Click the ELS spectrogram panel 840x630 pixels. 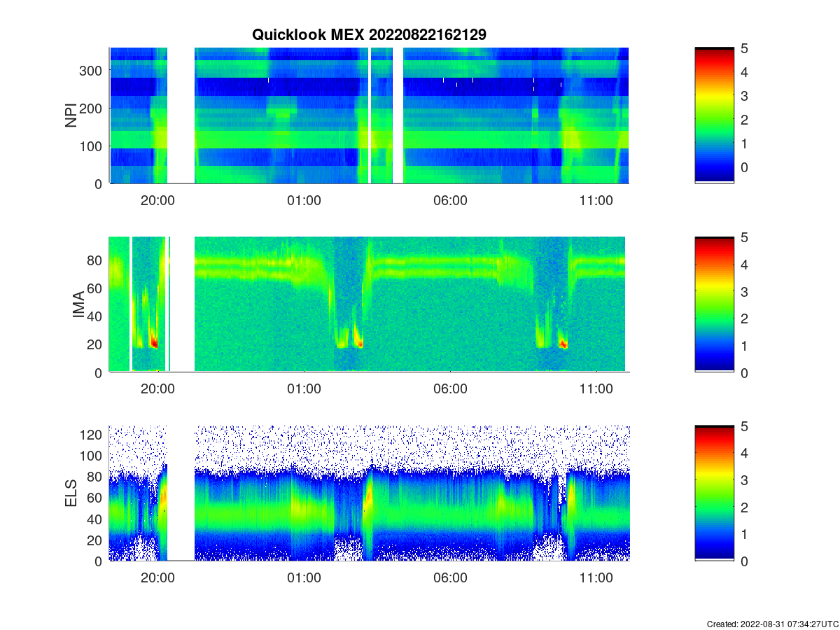[369, 493]
